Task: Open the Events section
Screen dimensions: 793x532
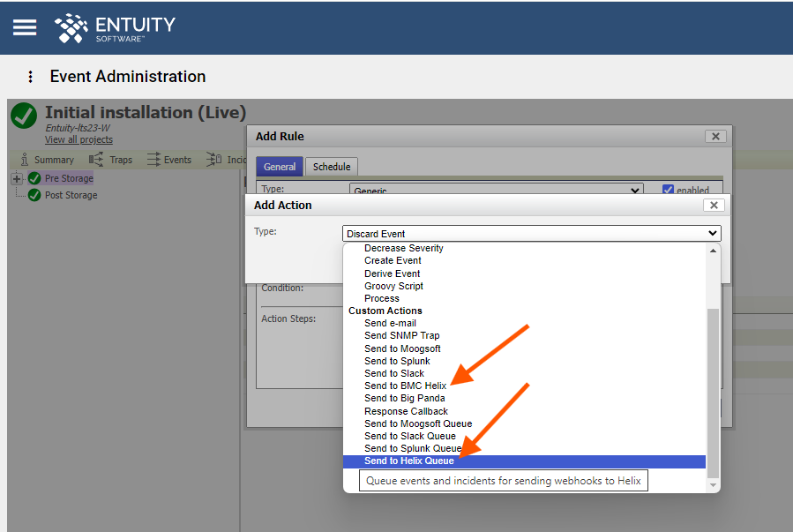Action: tap(177, 160)
